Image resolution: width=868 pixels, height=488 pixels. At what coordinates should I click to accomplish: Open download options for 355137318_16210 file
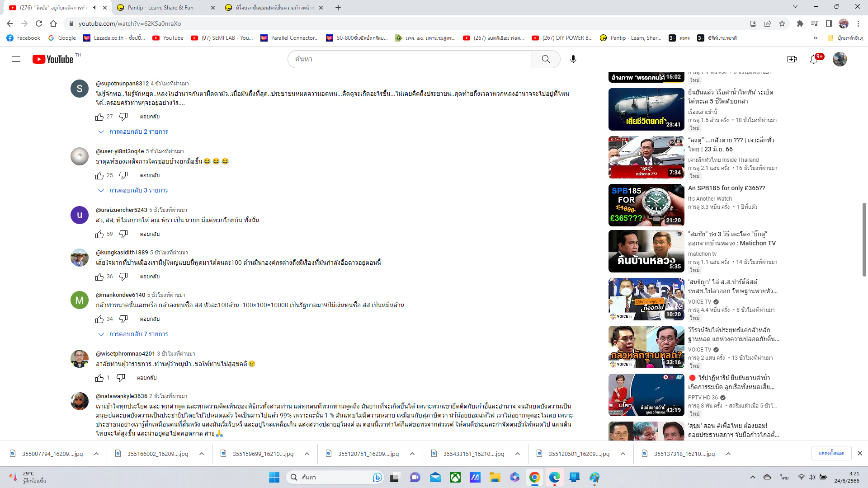728,454
